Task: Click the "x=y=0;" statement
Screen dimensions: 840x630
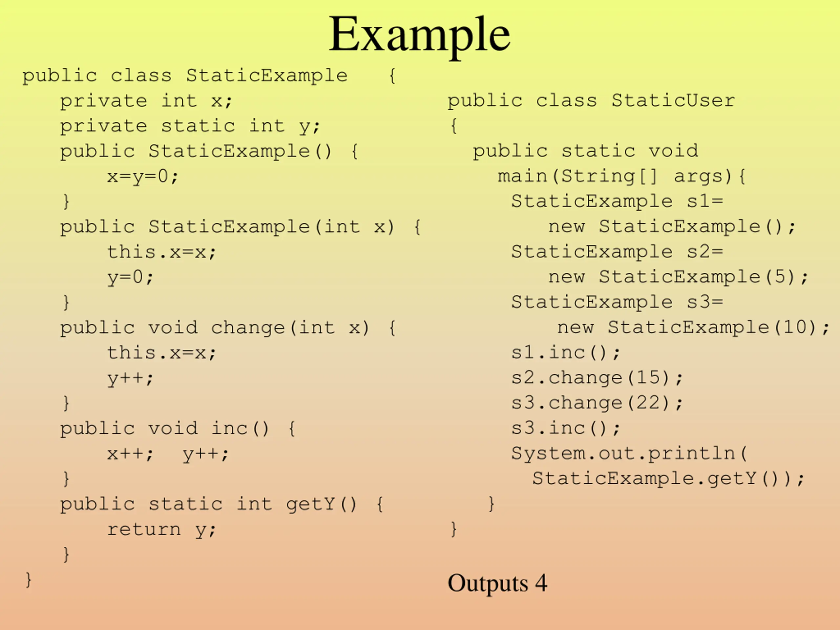Action: (x=142, y=177)
